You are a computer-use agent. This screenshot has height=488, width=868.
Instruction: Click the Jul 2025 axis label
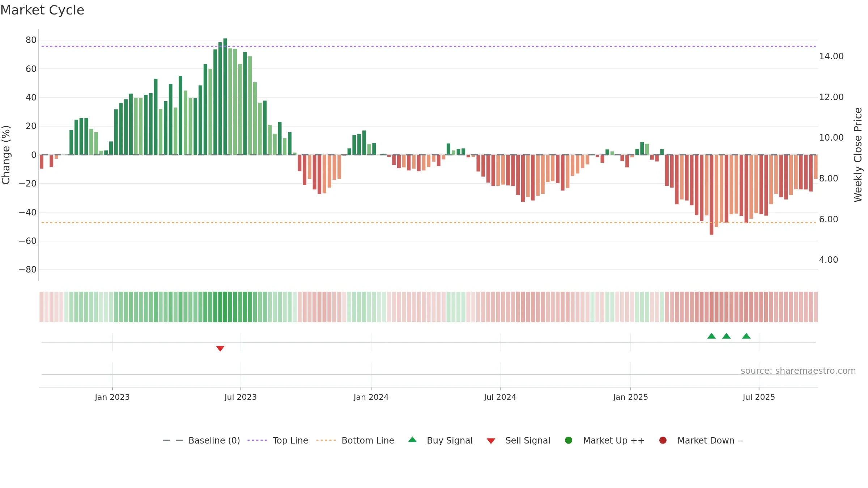click(759, 397)
